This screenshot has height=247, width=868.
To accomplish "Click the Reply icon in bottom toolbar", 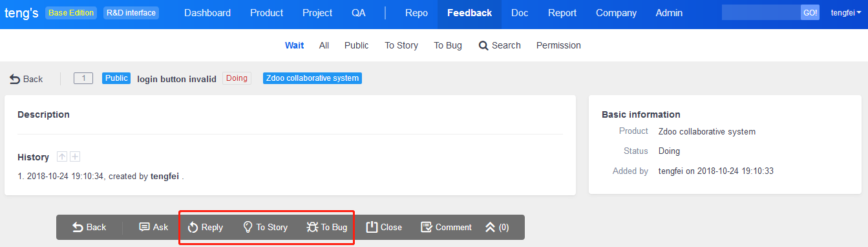I will 193,228.
